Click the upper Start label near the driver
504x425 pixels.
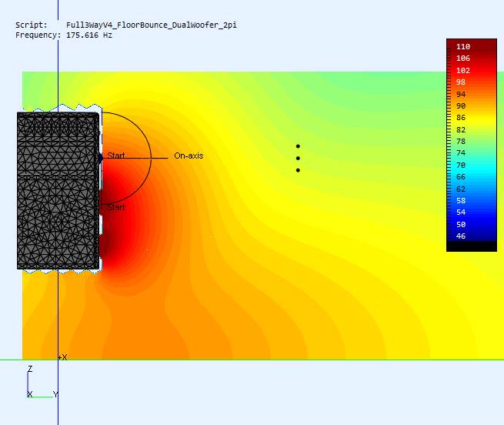tap(116, 156)
